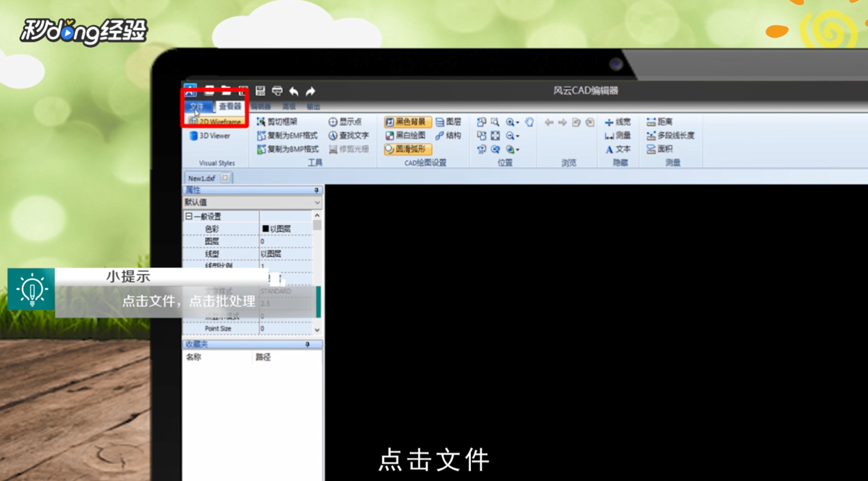Click the zoom window magnifier icon
The image size is (868, 481).
495,122
